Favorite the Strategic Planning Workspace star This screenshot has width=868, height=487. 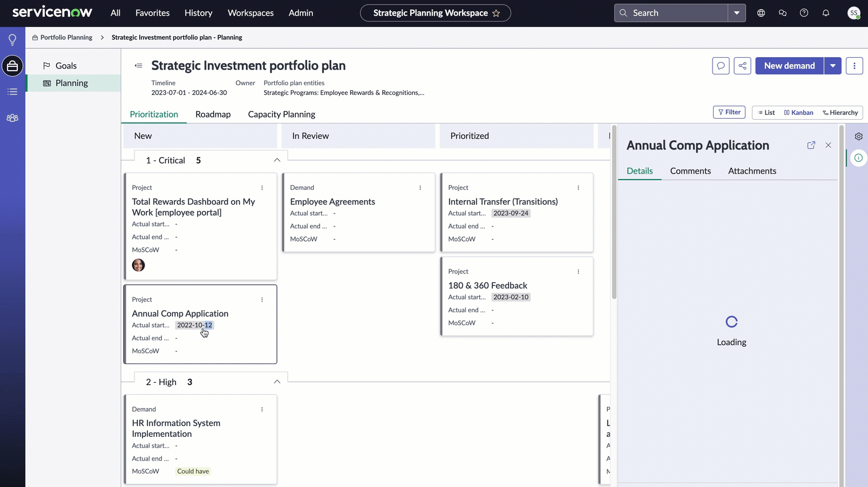[x=496, y=13]
